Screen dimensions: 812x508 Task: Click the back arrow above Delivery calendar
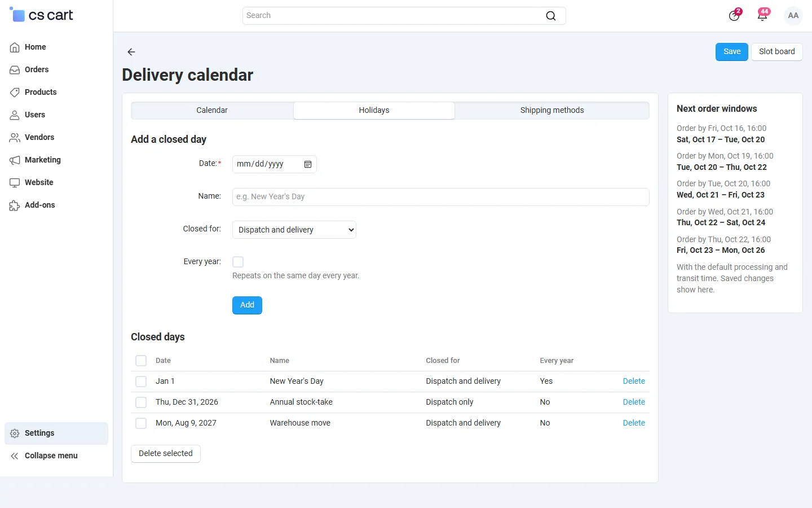coord(131,52)
